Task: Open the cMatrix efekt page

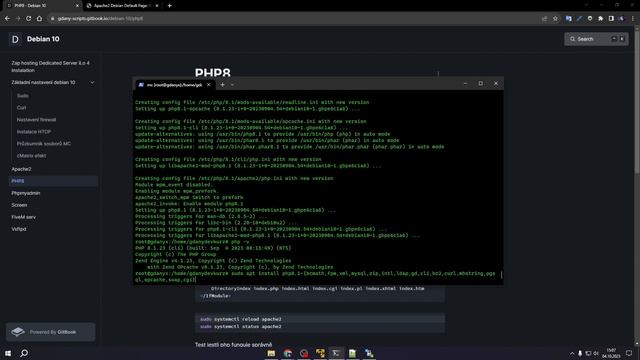Action: click(31, 156)
